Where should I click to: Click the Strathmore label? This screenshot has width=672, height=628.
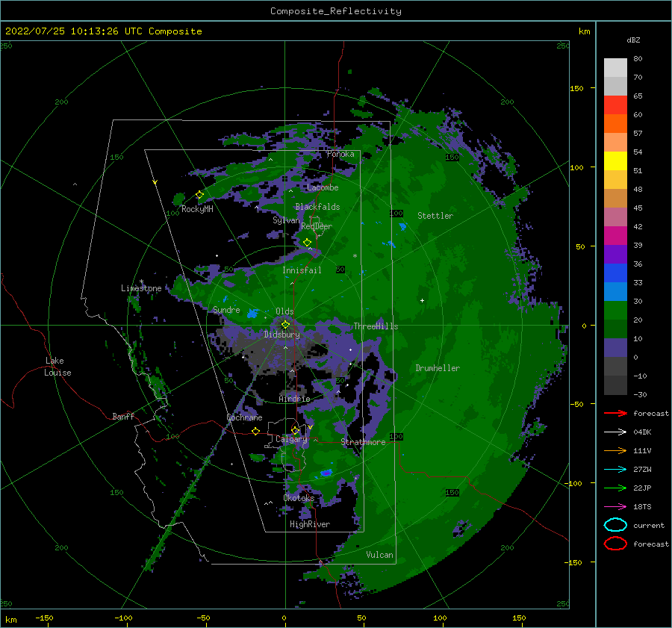click(363, 442)
